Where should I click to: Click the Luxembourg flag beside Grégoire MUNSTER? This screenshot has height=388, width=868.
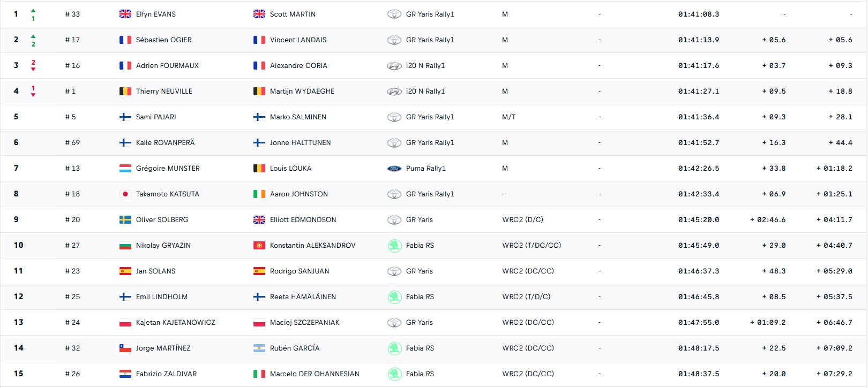click(x=125, y=169)
